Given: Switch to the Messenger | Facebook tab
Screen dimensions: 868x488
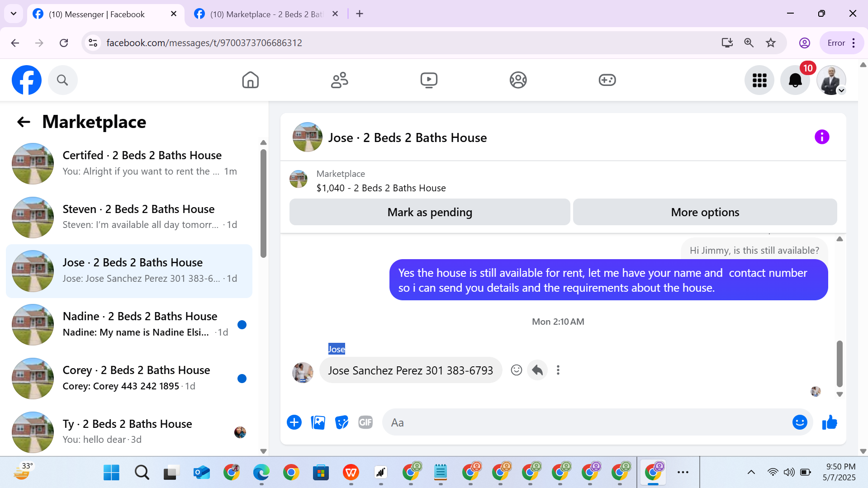Looking at the screenshot, I should tap(96, 14).
